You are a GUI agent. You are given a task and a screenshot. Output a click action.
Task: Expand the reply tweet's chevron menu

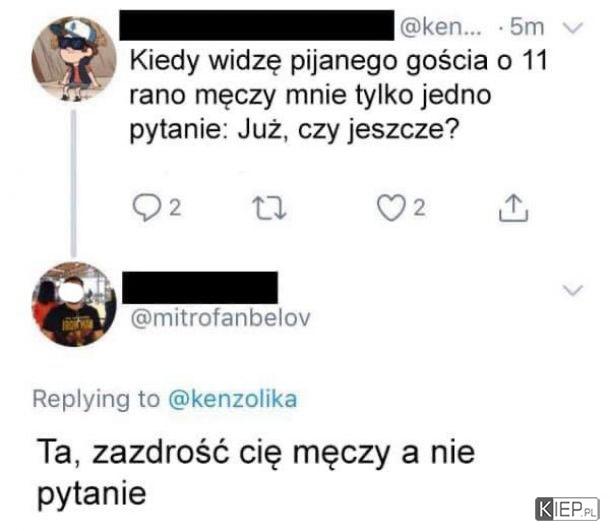coord(573,290)
